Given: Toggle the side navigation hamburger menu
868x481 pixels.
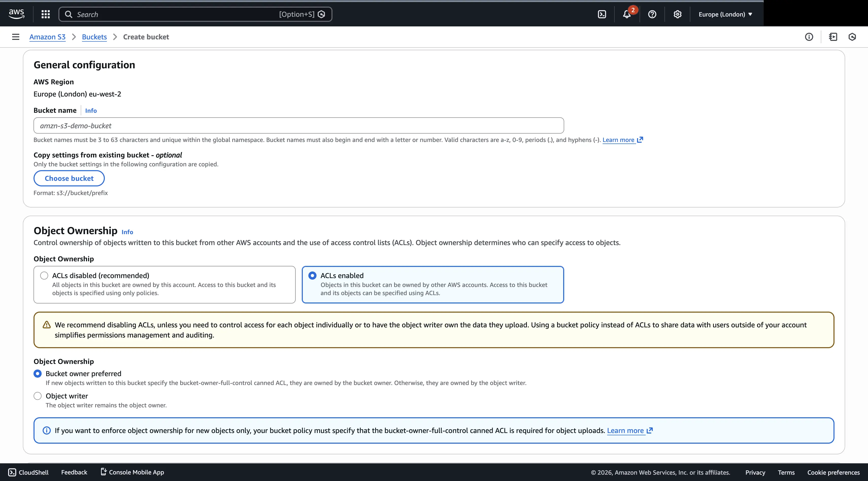Looking at the screenshot, I should click(15, 37).
